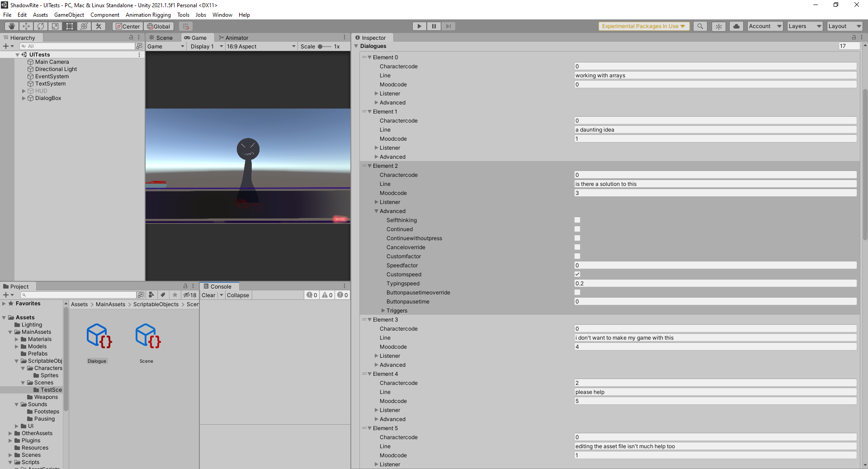
Task: Enable Canceloverride in Element 2 Advanced
Action: (577, 247)
